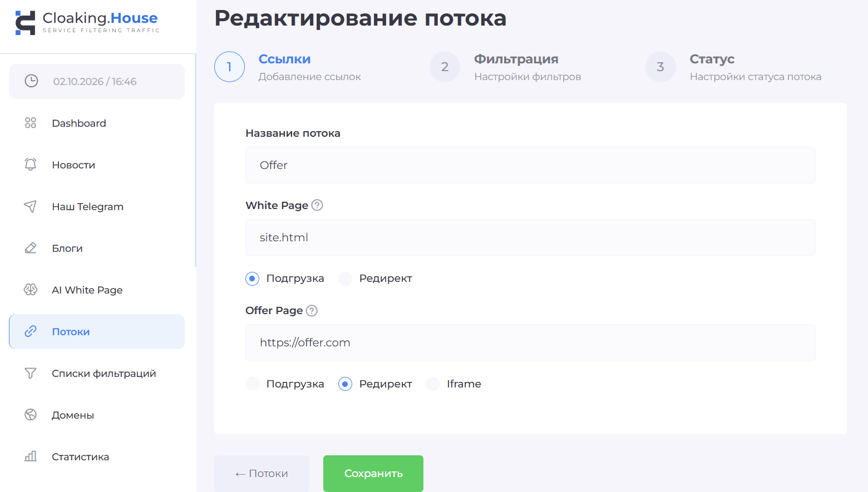Click the date 02.10.2026 / 16:46 text
868x492 pixels.
[95, 81]
